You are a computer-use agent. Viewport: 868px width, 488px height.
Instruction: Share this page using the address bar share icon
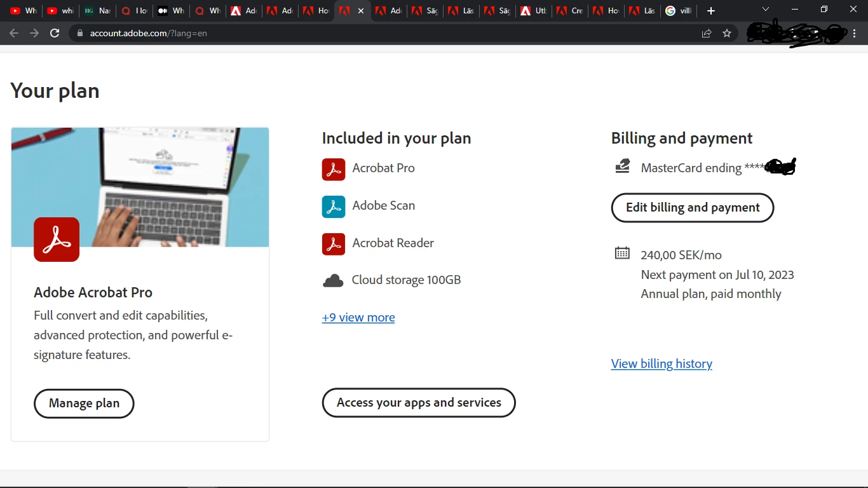tap(707, 33)
